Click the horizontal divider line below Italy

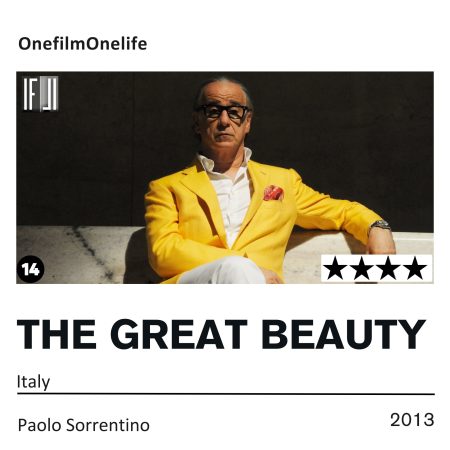(226, 394)
